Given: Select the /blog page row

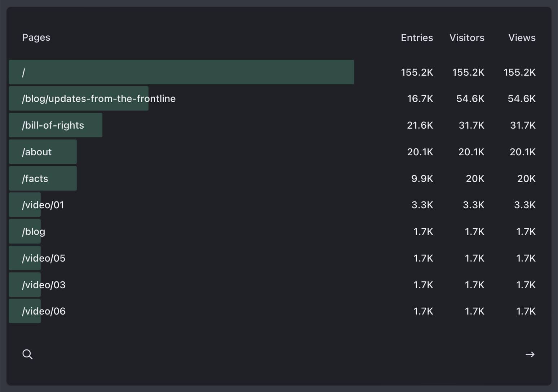Looking at the screenshot, I should click(34, 232).
